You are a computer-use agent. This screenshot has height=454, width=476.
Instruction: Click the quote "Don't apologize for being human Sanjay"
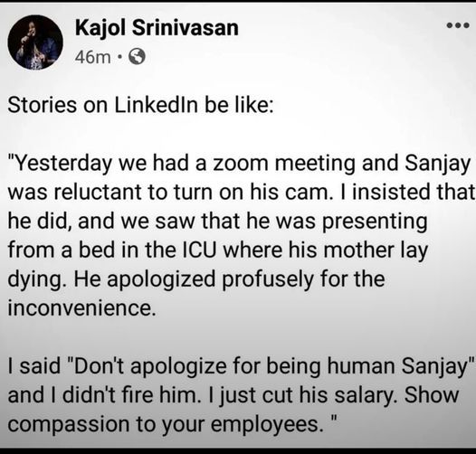click(x=270, y=366)
